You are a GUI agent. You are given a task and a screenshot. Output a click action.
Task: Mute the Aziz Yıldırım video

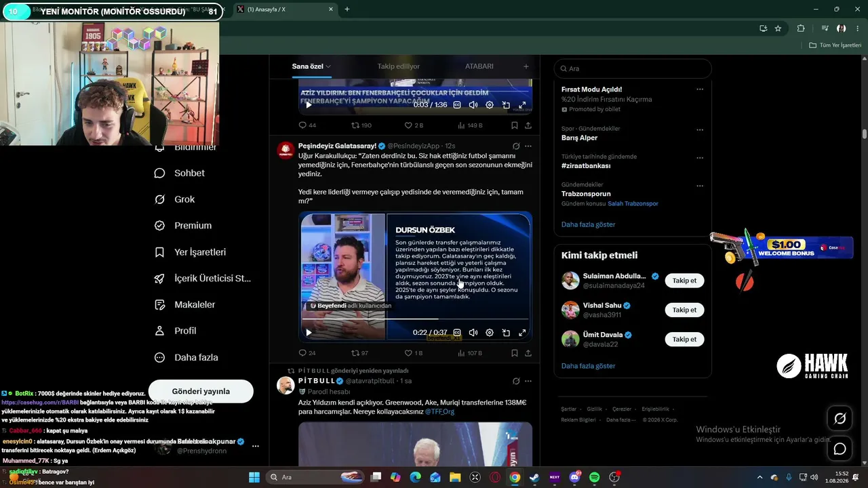473,105
